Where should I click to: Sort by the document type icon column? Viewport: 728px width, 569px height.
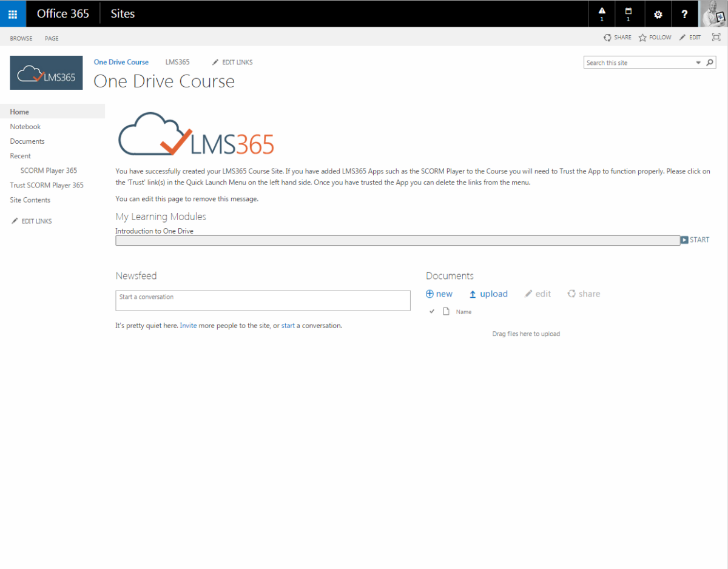446,312
